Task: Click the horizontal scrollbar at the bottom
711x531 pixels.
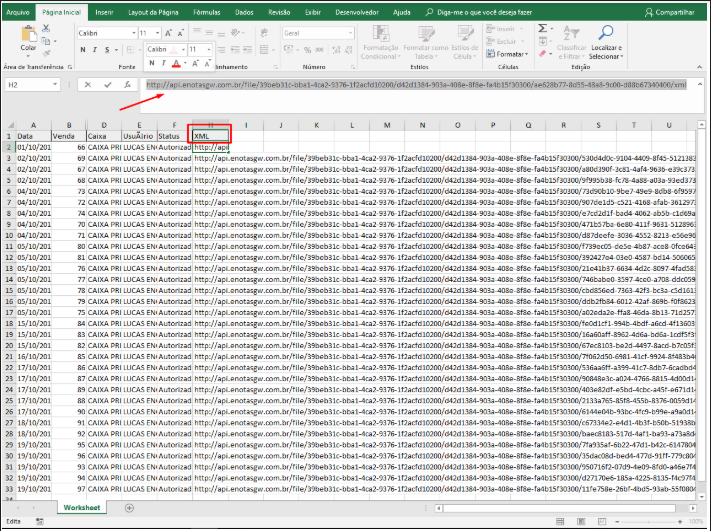Action: (x=559, y=508)
